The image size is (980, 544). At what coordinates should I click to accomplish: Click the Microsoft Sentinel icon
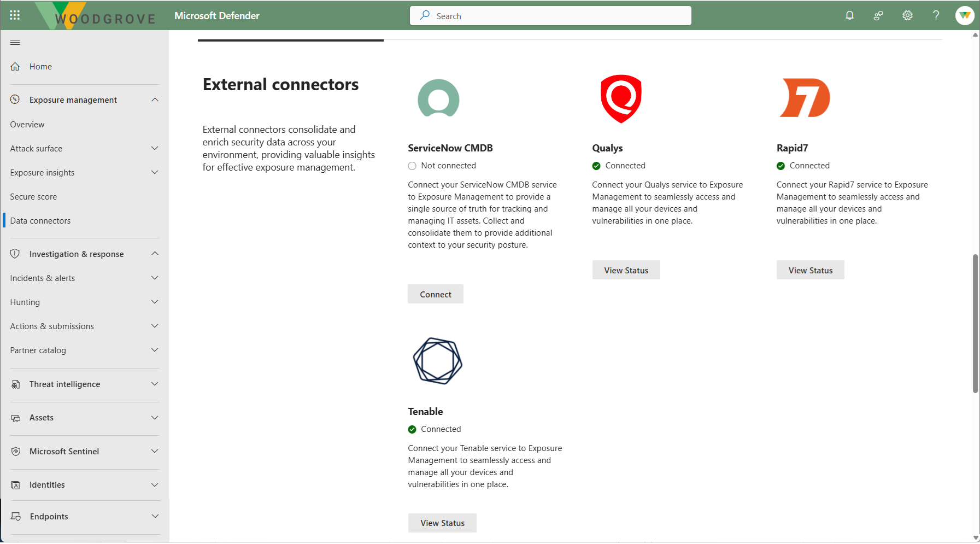click(15, 452)
